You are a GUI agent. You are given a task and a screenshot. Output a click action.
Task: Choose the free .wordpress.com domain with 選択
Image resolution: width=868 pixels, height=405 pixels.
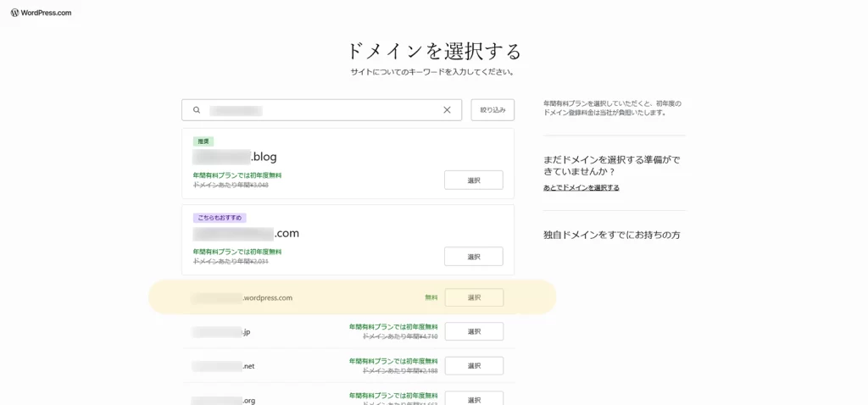[x=474, y=297]
